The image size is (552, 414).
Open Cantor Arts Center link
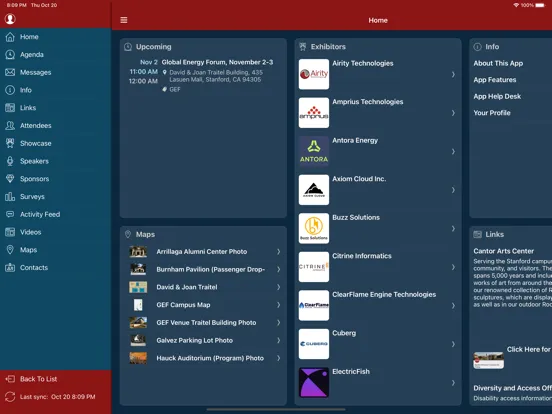(503, 251)
